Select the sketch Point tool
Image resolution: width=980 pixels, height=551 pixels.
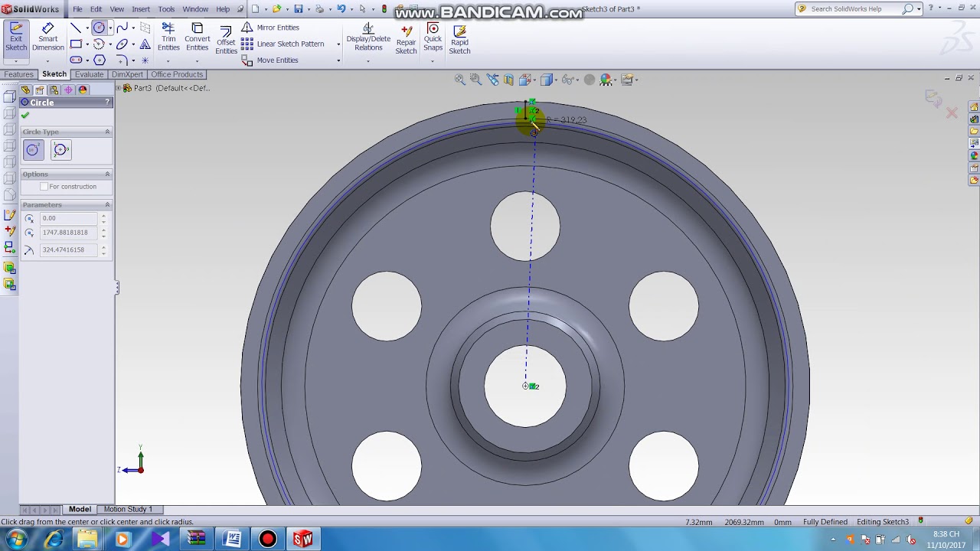pyautogui.click(x=145, y=60)
